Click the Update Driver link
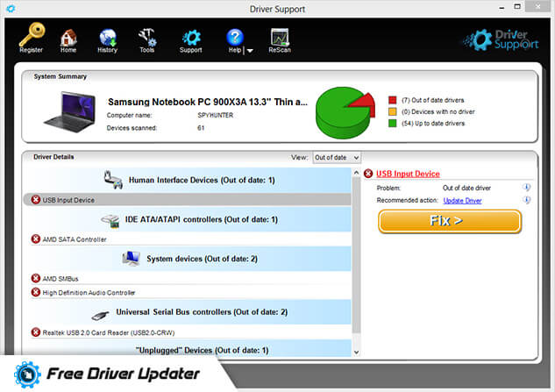Viewport: 555px width, 392px height. [x=462, y=201]
